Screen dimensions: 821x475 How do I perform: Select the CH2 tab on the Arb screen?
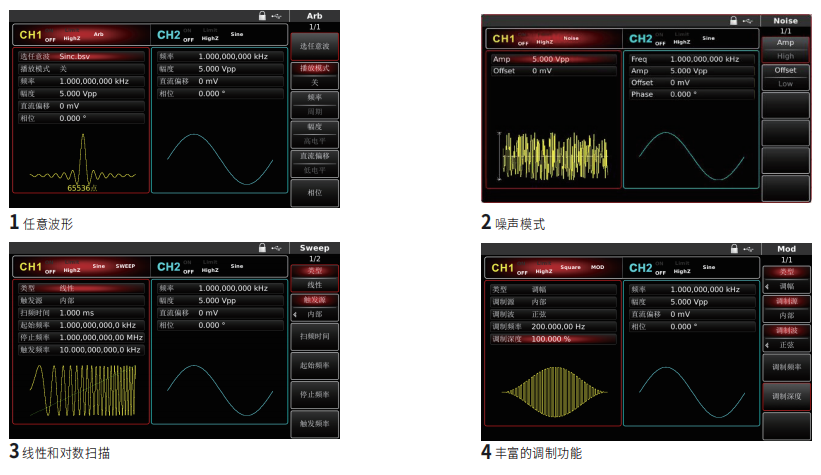[x=219, y=35]
